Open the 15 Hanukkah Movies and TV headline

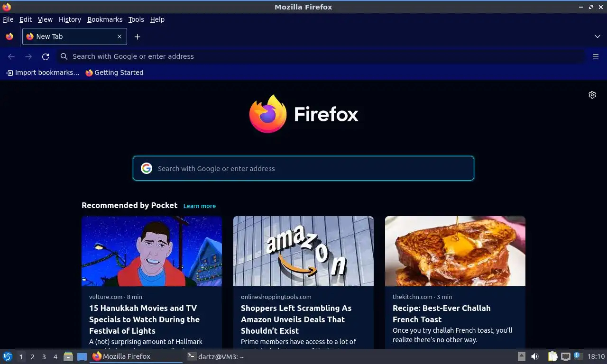pos(144,319)
